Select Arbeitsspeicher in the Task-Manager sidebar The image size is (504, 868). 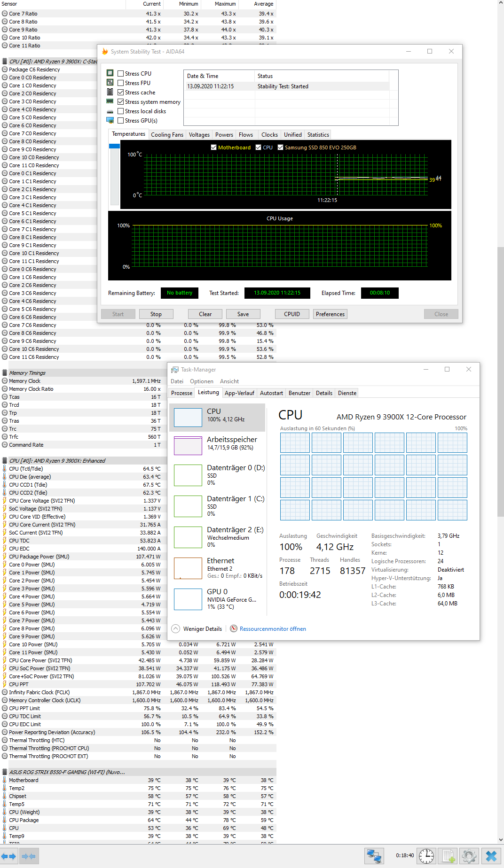217,446
